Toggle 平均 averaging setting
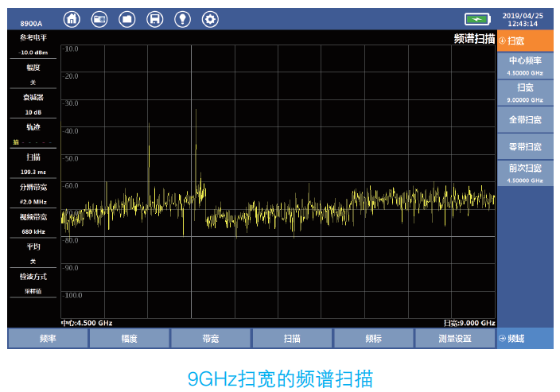The height and width of the screenshot is (392, 560). 33,253
